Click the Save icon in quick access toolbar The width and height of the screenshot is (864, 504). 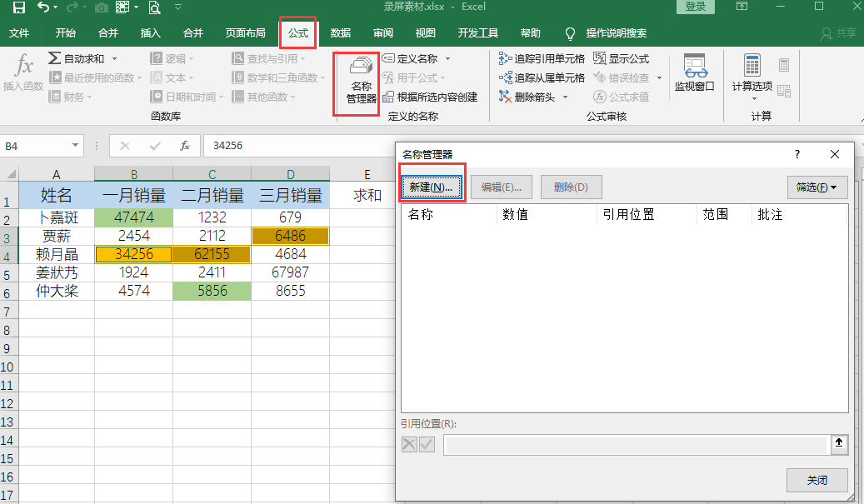tap(18, 7)
